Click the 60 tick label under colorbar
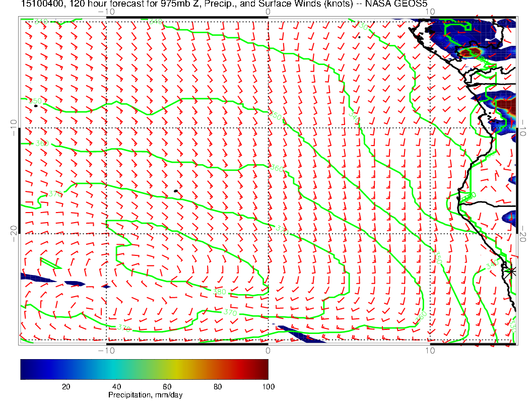532x411 pixels. pyautogui.click(x=167, y=386)
